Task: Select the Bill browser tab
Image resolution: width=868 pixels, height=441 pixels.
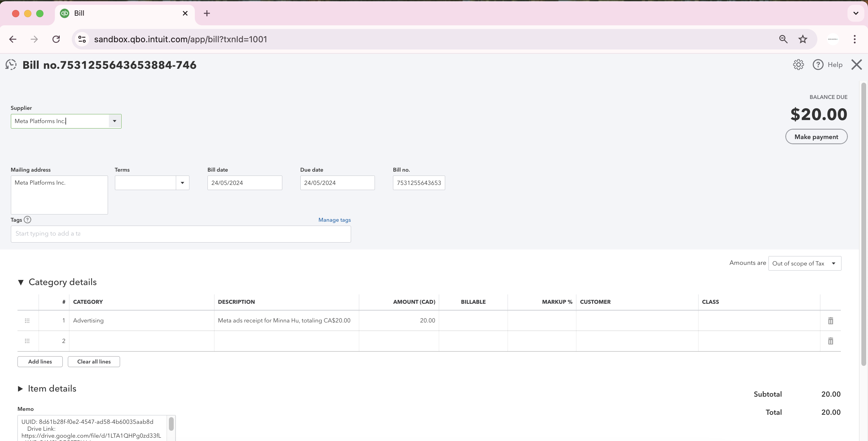Action: (124, 14)
